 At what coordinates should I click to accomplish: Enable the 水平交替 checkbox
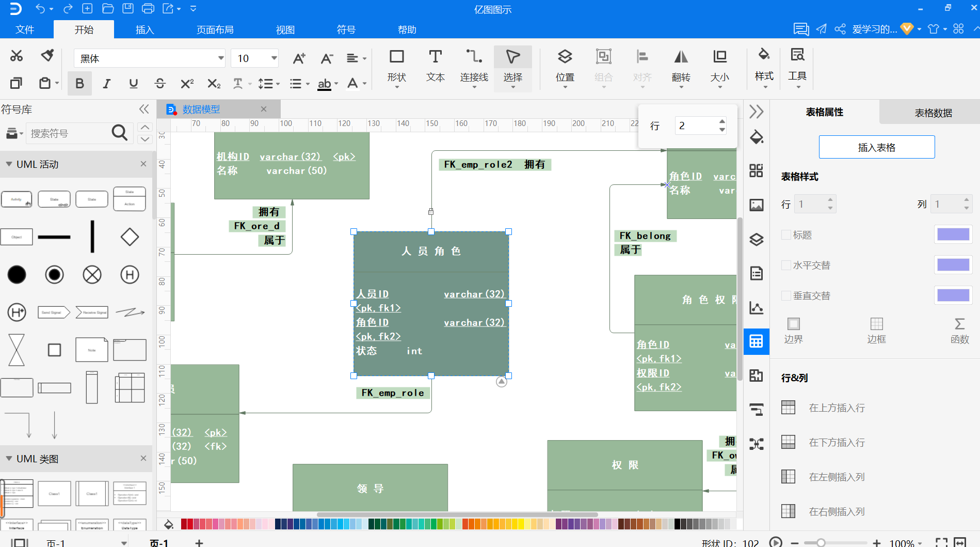tap(786, 265)
